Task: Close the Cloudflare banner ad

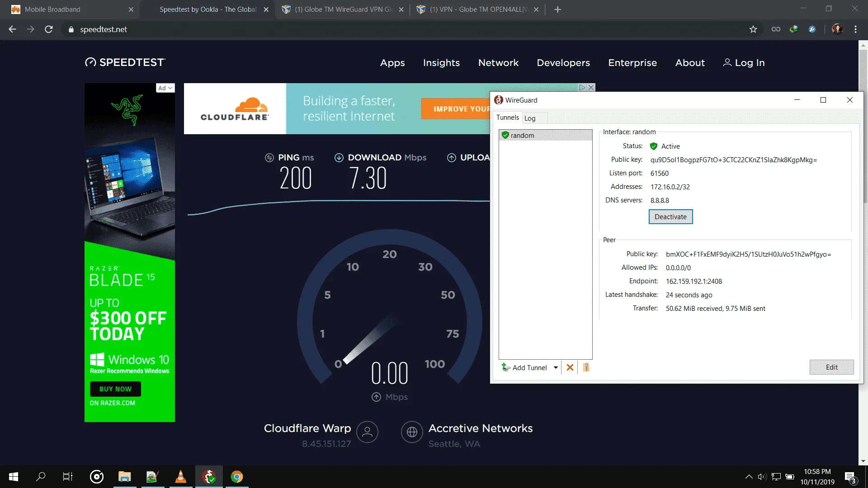Action: 590,87
